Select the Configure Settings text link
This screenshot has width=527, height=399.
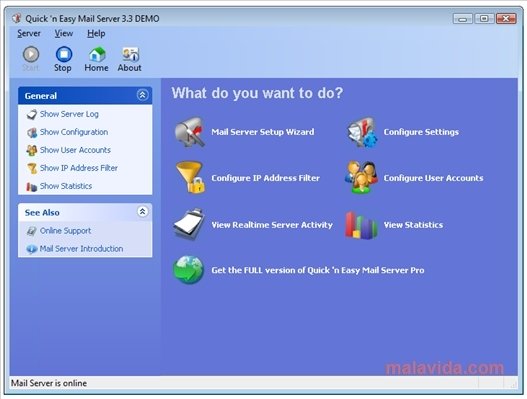(421, 132)
